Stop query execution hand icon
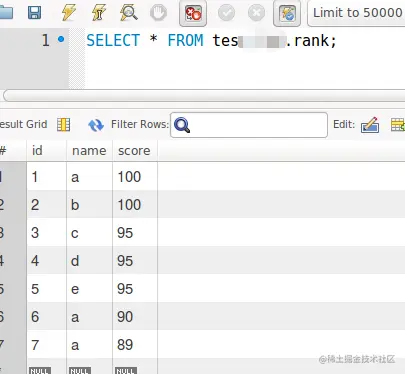The image size is (405, 374). pyautogui.click(x=158, y=13)
